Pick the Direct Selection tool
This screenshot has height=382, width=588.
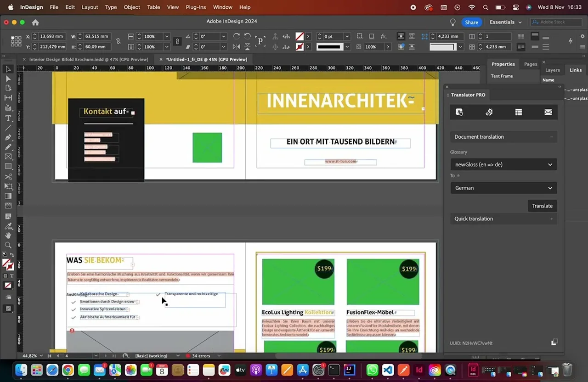click(8, 79)
